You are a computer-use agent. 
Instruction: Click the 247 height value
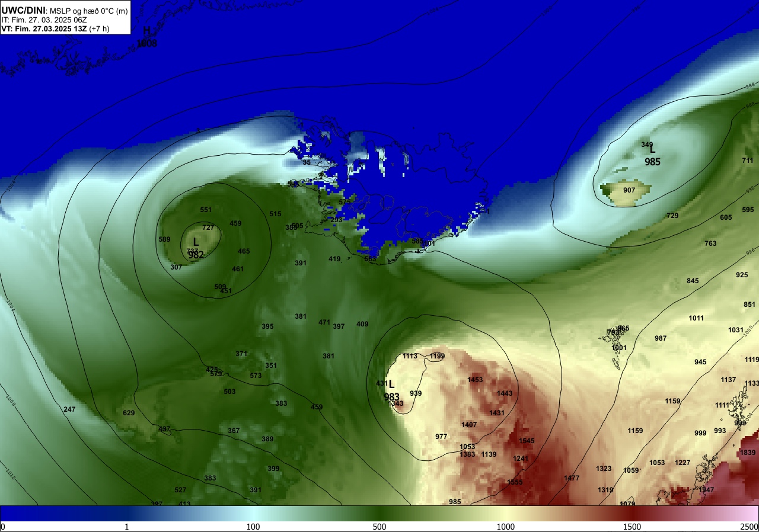[x=69, y=409]
